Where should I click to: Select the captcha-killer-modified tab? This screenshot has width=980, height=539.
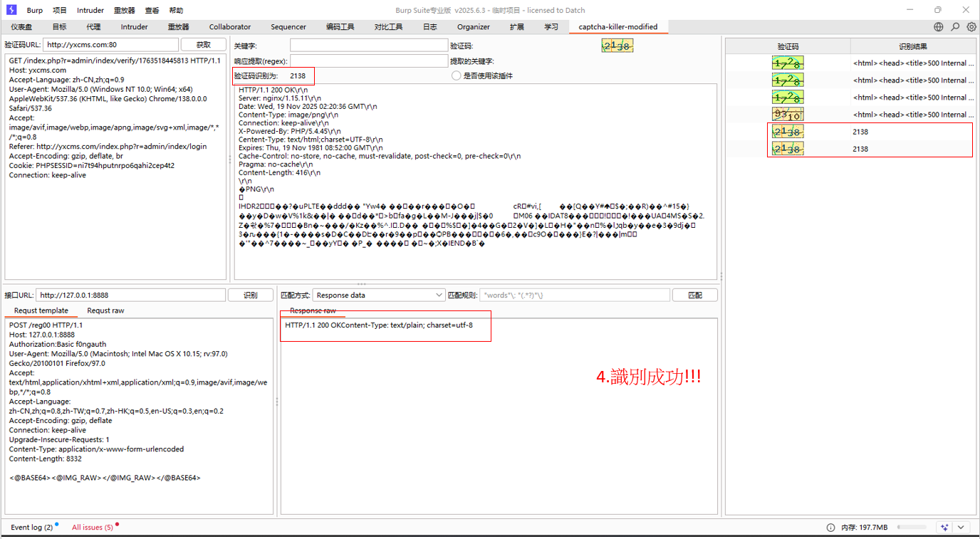pyautogui.click(x=618, y=27)
